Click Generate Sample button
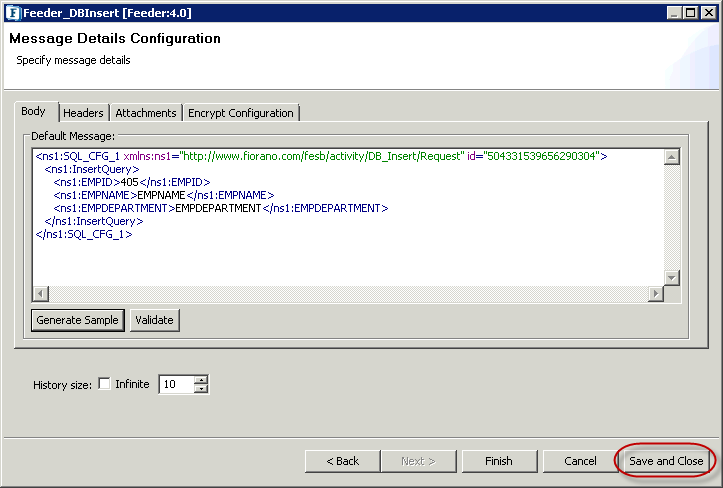The height and width of the screenshot is (488, 723). (x=78, y=320)
